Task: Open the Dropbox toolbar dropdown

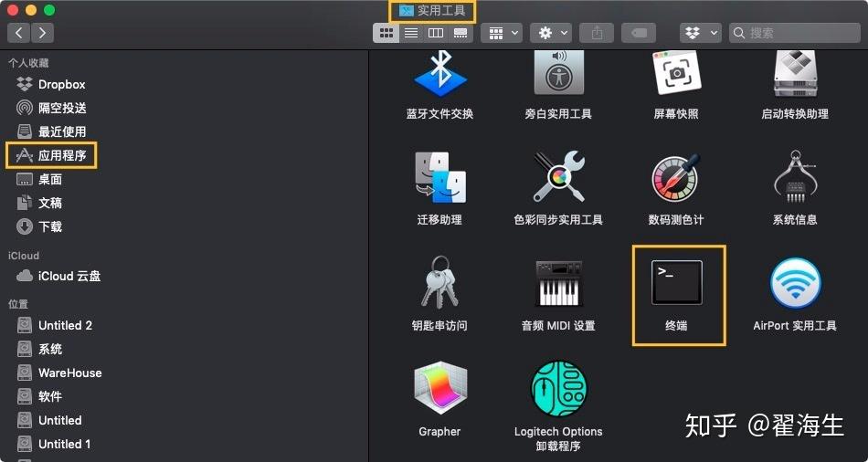Action: coord(700,33)
